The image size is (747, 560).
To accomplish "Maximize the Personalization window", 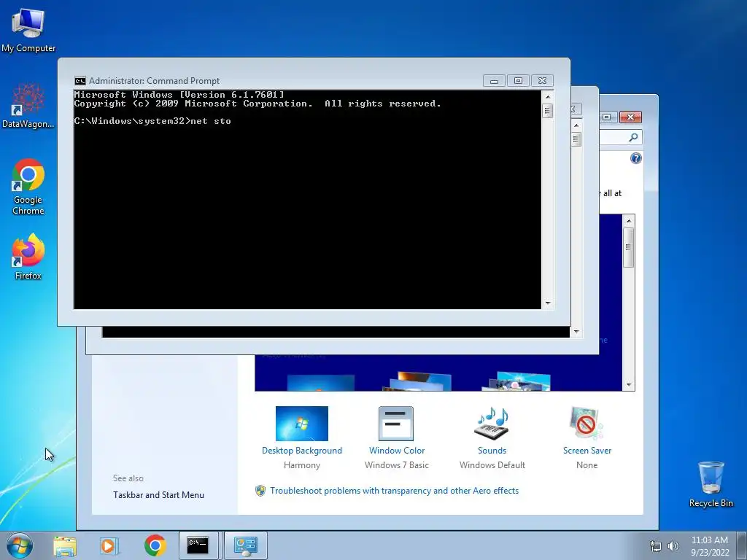I will [x=606, y=117].
